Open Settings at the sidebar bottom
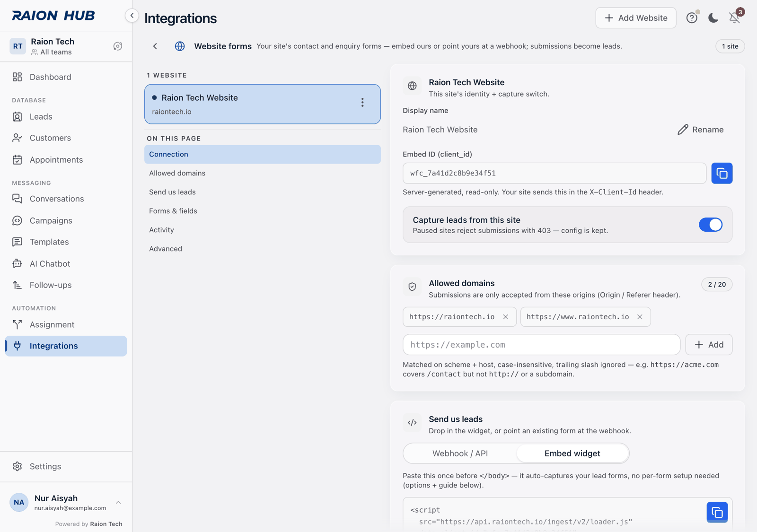Image resolution: width=757 pixels, height=532 pixels. (x=66, y=467)
